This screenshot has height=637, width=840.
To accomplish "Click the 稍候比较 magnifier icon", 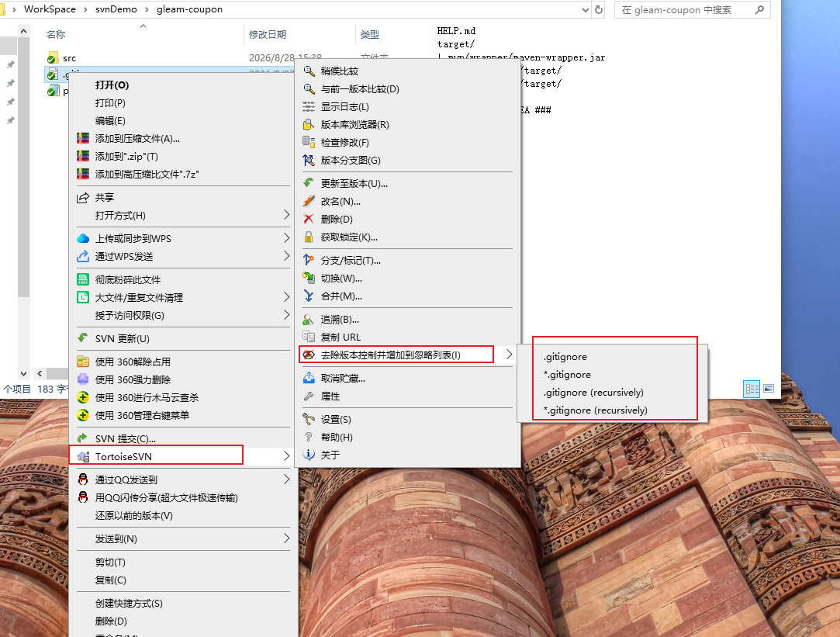I will click(309, 71).
